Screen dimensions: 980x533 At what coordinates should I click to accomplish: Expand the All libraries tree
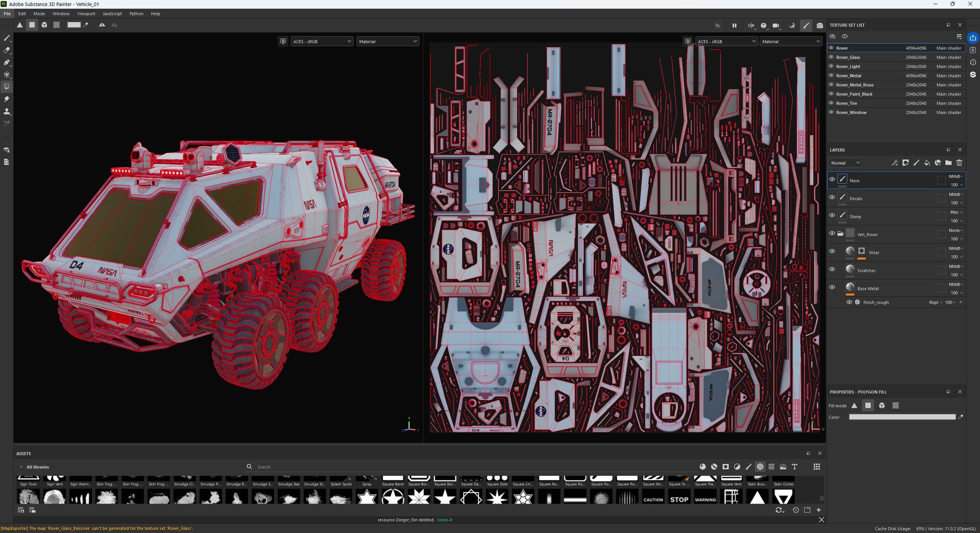(21, 467)
